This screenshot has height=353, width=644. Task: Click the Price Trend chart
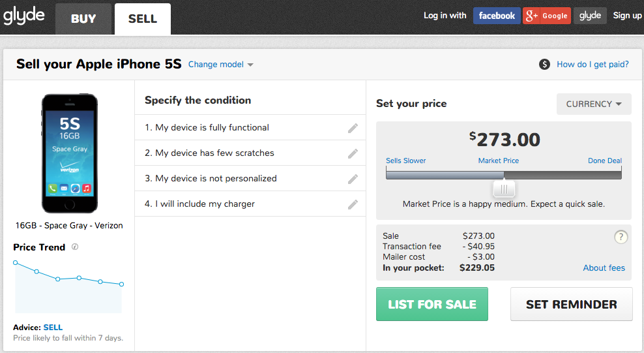(x=68, y=286)
